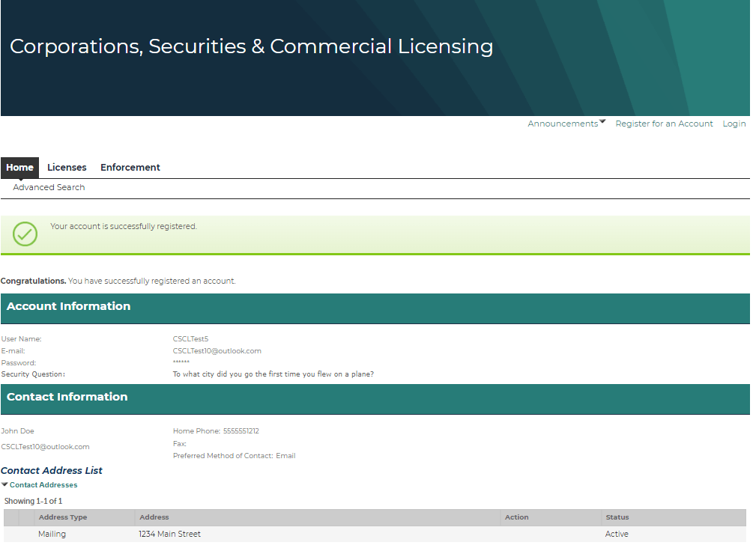Select Preferred Method of Contact Email text
This screenshot has height=557, width=756.
(235, 456)
